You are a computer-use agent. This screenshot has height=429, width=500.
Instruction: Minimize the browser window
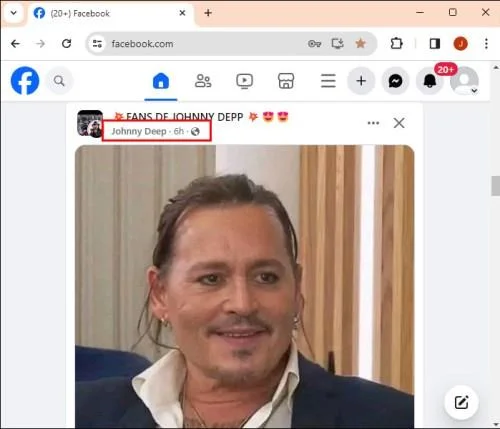[420, 13]
